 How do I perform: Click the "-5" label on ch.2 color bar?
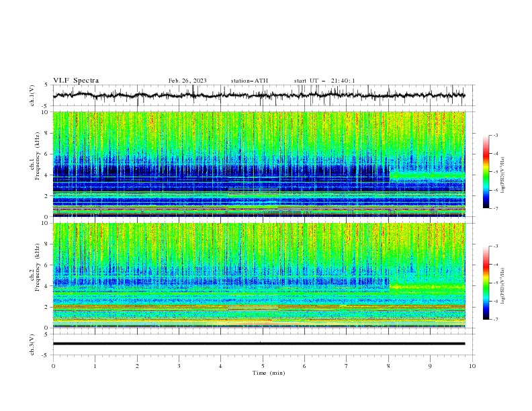[x=495, y=283]
